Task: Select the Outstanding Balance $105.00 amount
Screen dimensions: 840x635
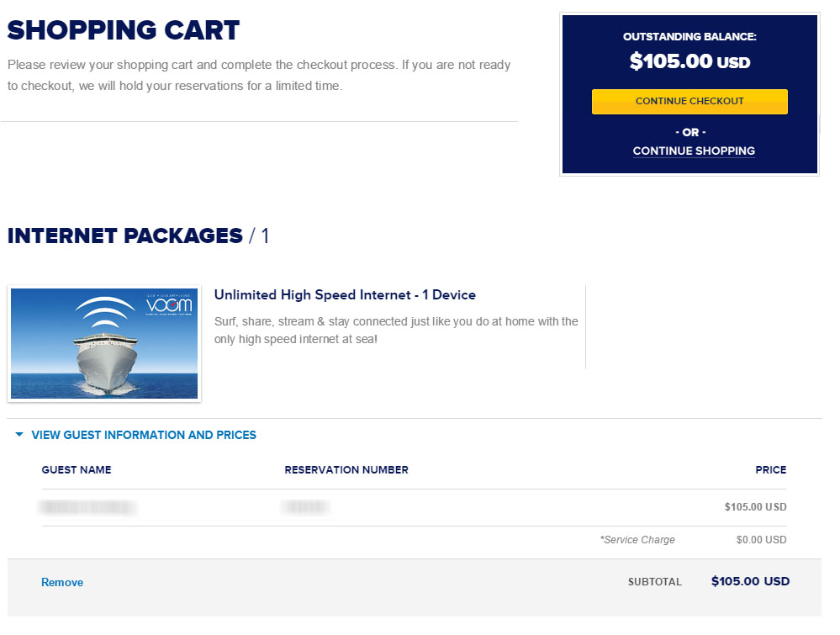Action: [x=689, y=61]
